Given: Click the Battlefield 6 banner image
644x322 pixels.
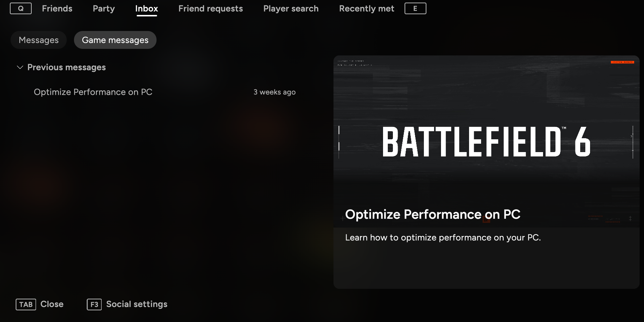Looking at the screenshot, I should [486, 141].
